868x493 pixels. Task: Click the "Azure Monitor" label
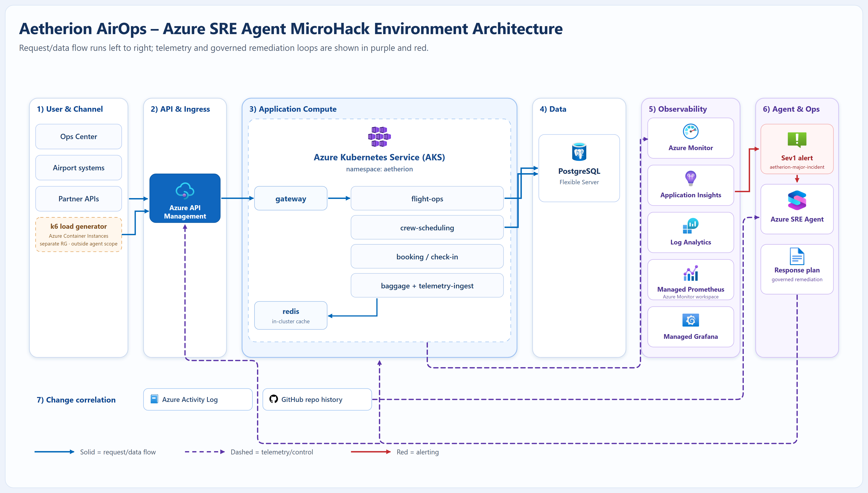(x=691, y=148)
